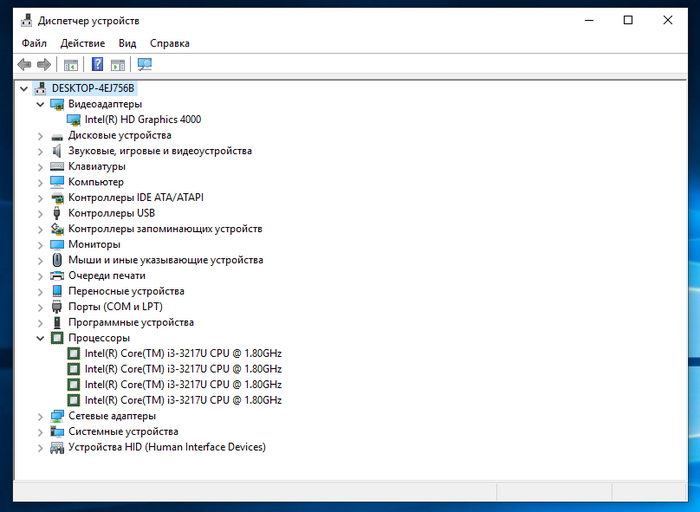Click the Видеоадаптеры display adapter icon
Viewport: 700px width, 512px height.
click(x=57, y=104)
